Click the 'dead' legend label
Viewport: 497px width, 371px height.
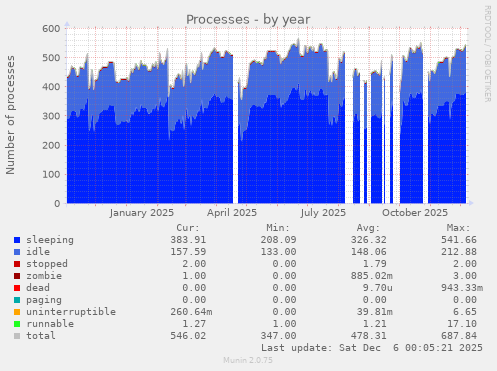point(38,288)
